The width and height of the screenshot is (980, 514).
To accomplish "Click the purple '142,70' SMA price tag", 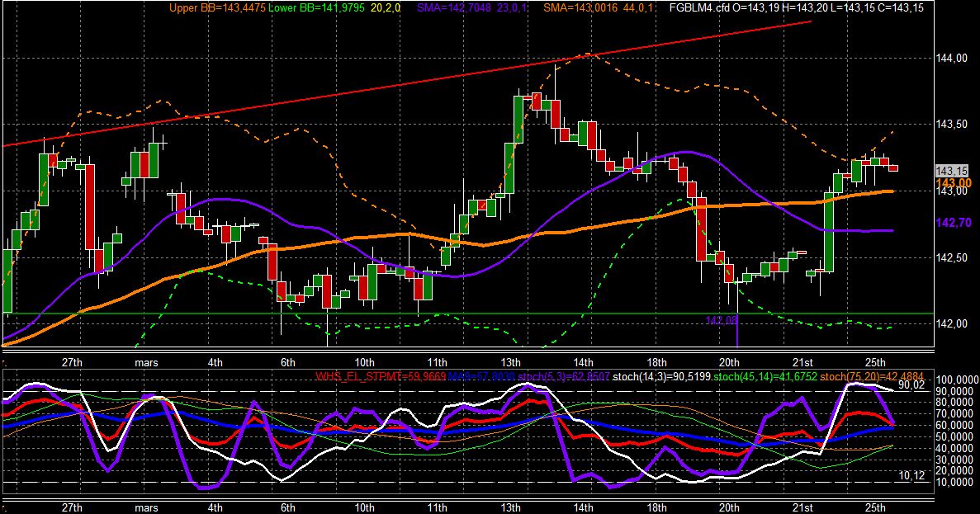I will point(954,223).
